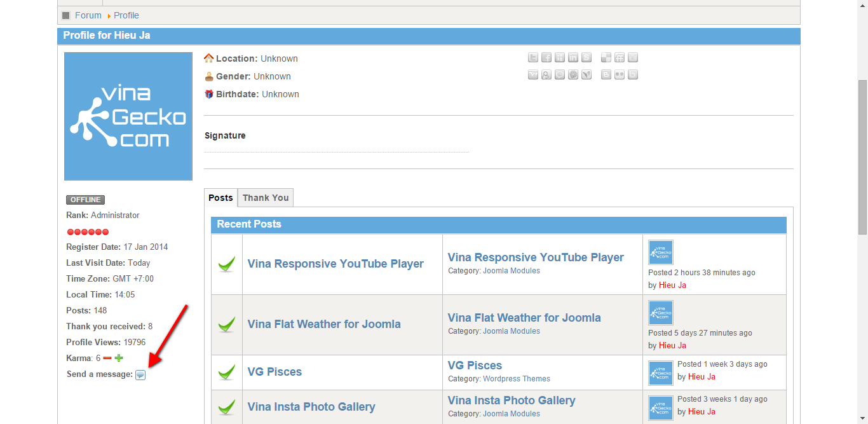Open the Forum breadcrumb link

pyautogui.click(x=88, y=15)
